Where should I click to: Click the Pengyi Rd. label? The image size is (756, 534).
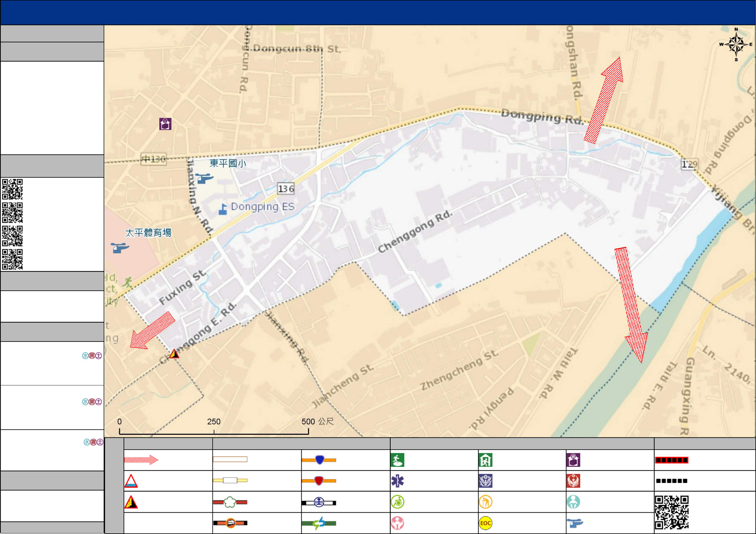click(491, 408)
